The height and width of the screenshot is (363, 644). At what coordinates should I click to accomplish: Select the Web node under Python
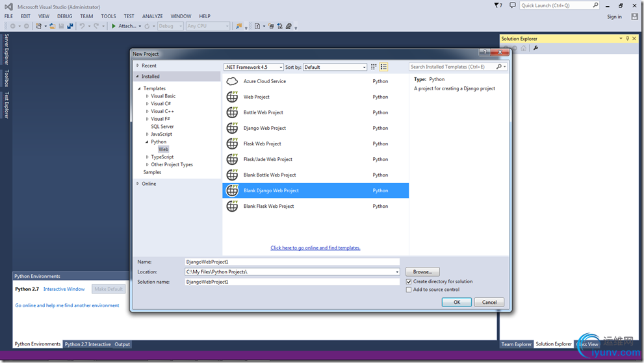[164, 149]
